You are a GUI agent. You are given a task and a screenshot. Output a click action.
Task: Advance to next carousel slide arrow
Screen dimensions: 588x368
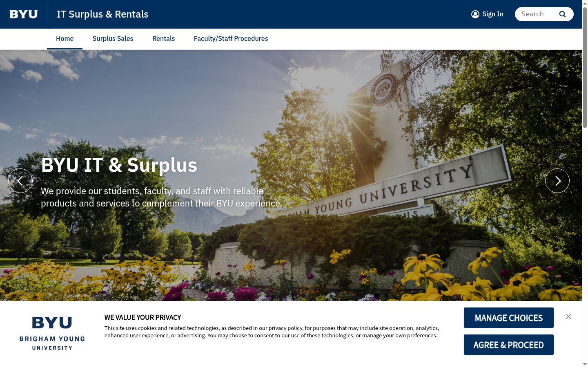[557, 181]
